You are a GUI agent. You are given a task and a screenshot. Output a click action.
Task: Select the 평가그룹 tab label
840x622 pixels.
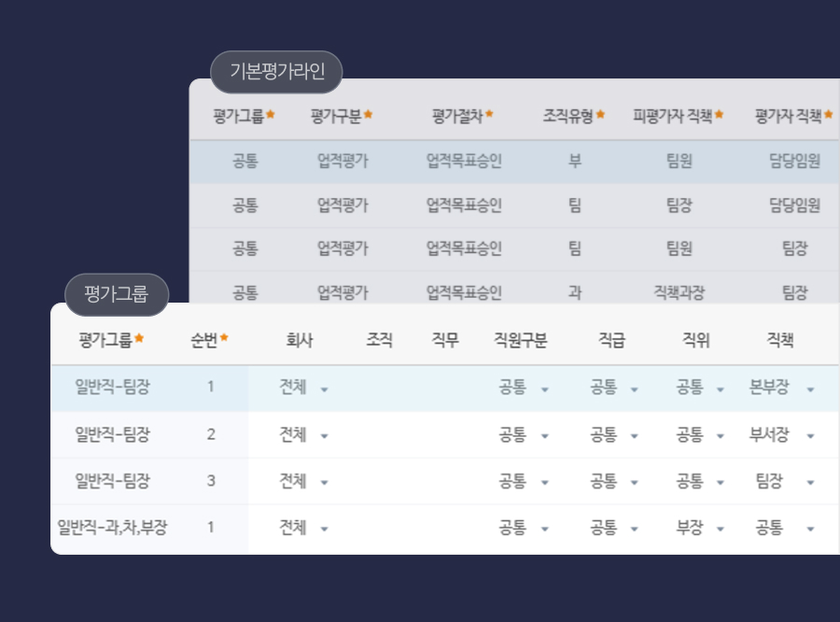click(117, 294)
